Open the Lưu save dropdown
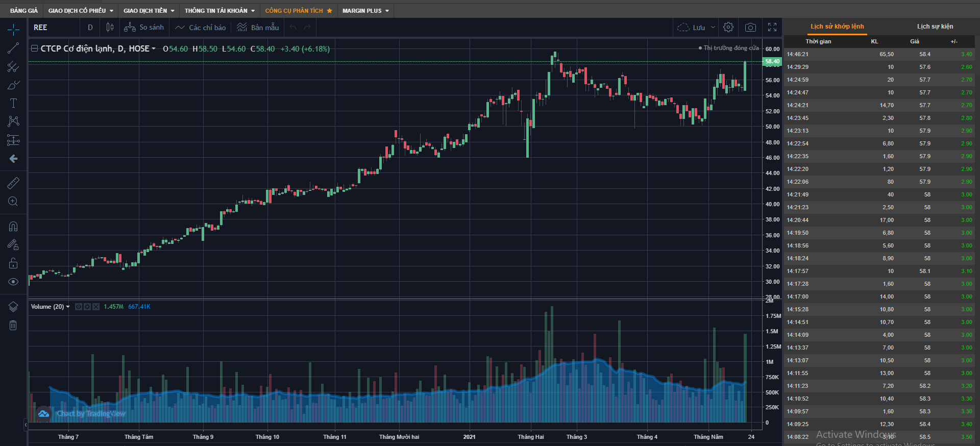This screenshot has width=980, height=446. [x=713, y=28]
